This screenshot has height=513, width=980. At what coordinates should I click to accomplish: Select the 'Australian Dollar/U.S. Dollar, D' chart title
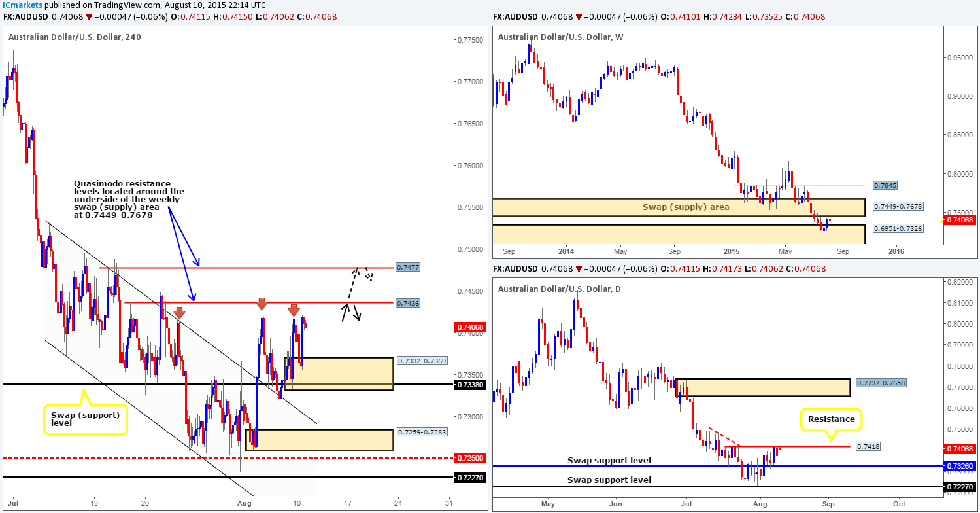click(560, 289)
